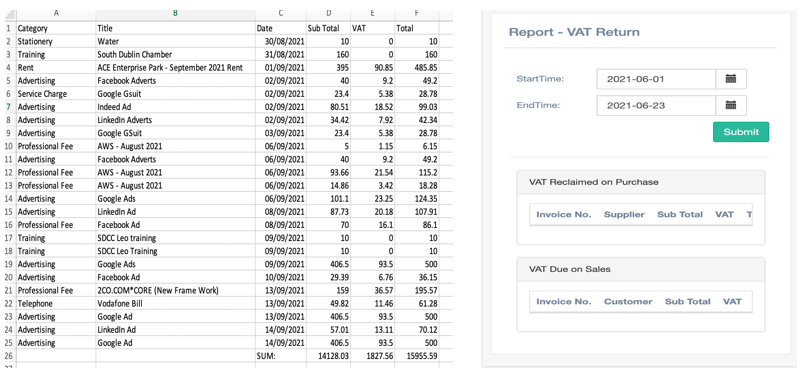805x376 pixels.
Task: Select spreadsheet column B header
Action: click(x=175, y=14)
